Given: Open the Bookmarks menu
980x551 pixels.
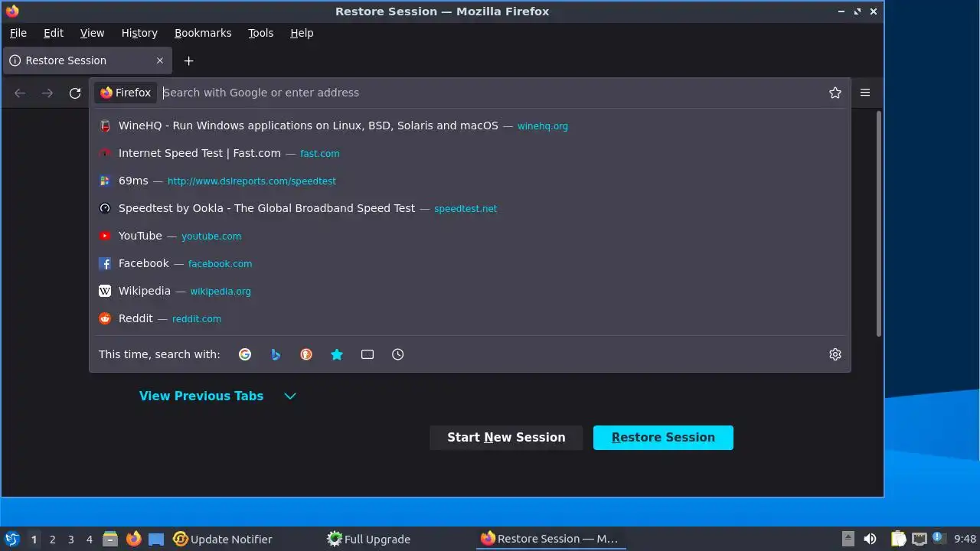Looking at the screenshot, I should [x=203, y=33].
